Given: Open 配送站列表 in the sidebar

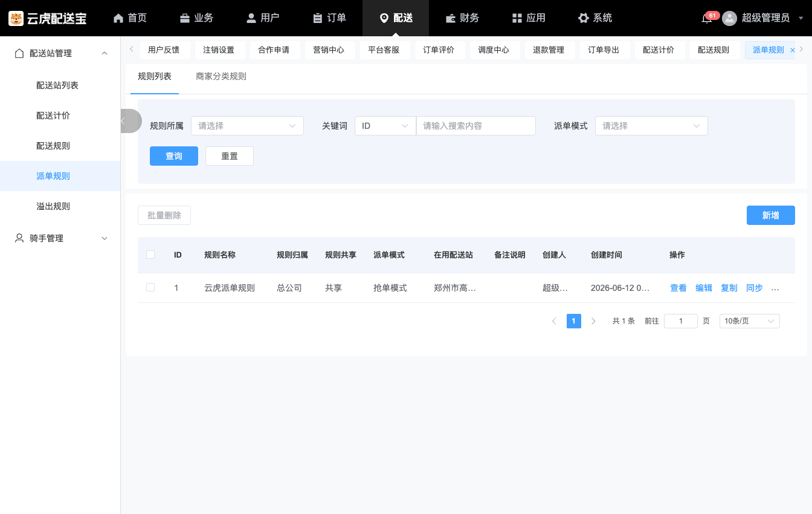Looking at the screenshot, I should click(x=60, y=85).
